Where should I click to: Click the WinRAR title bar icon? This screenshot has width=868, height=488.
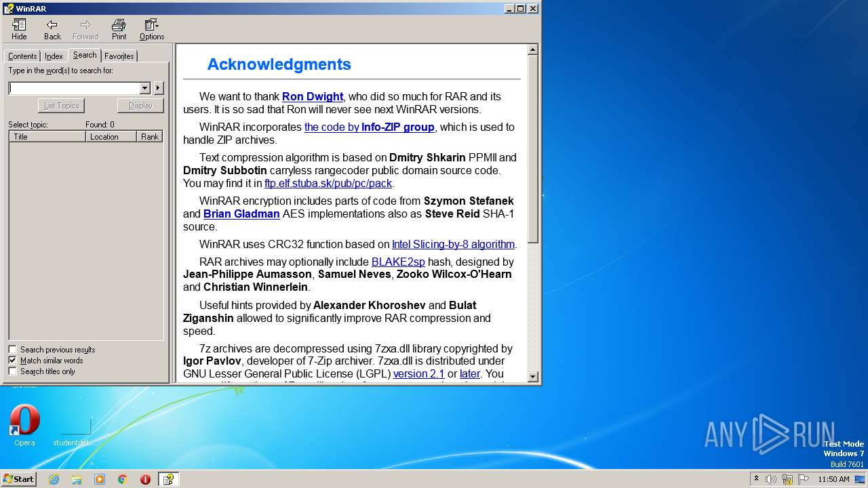pyautogui.click(x=8, y=9)
